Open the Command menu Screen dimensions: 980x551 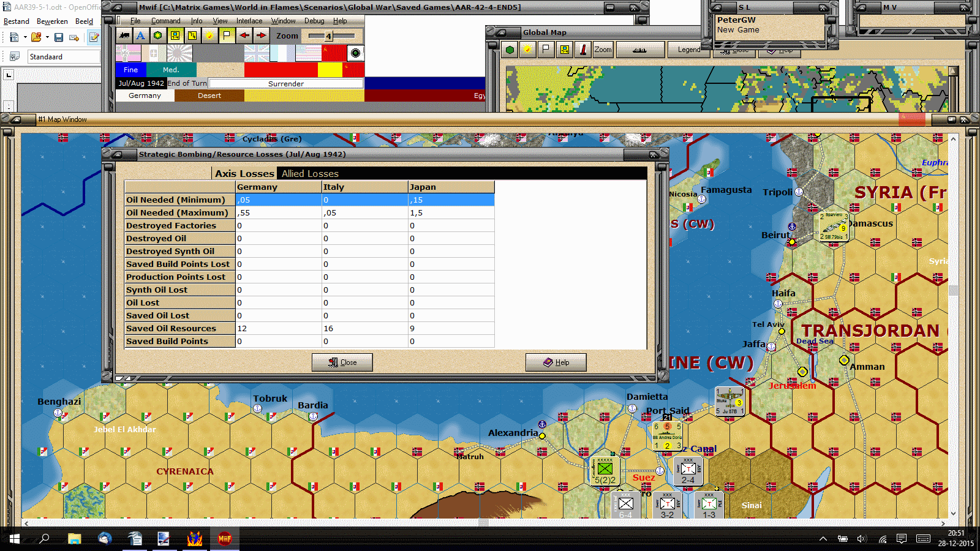click(165, 21)
